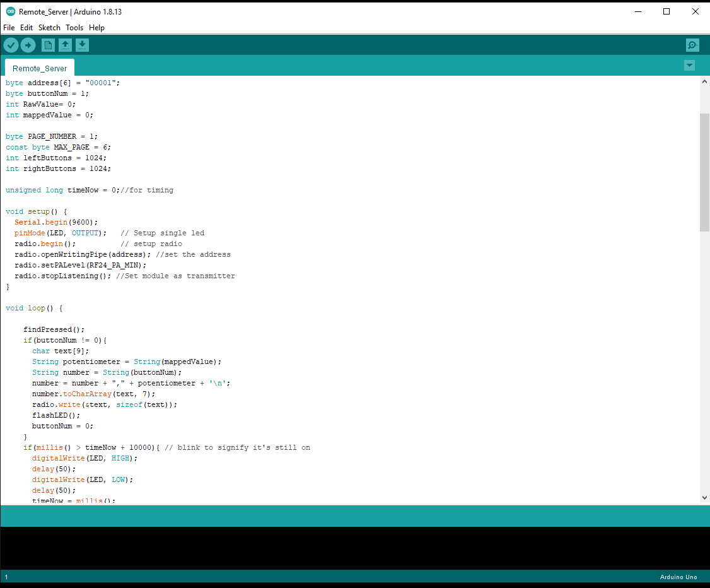Save the sketch using the Save icon
Image resolution: width=710 pixels, height=588 pixels.
tap(82, 45)
